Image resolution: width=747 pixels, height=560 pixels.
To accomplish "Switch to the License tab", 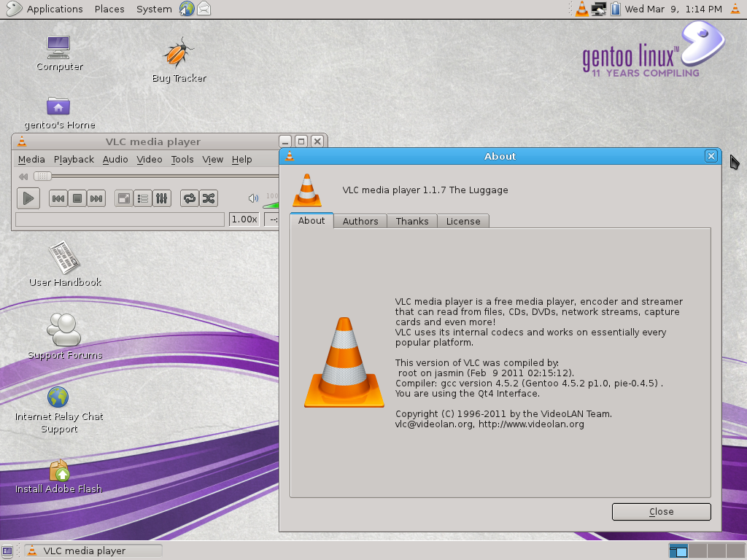I will [462, 221].
